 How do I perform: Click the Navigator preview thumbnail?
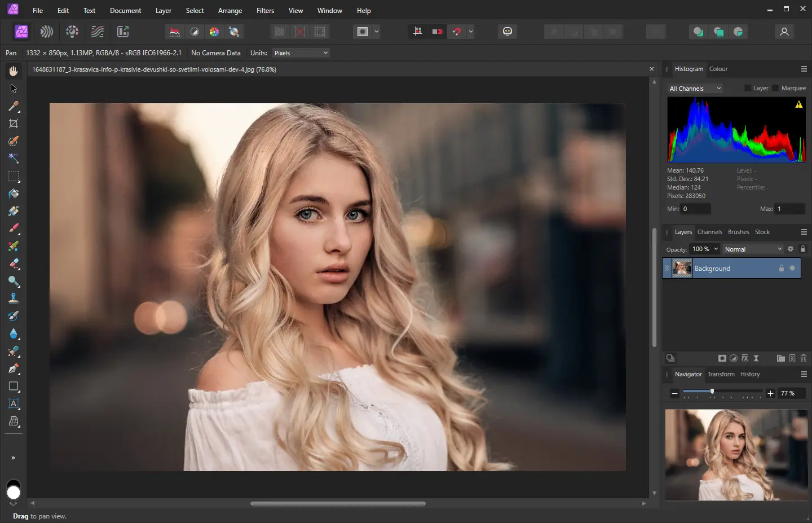pyautogui.click(x=736, y=455)
